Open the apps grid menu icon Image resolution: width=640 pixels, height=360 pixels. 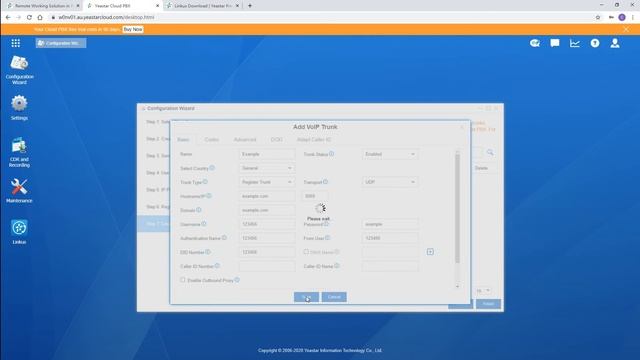[x=16, y=43]
